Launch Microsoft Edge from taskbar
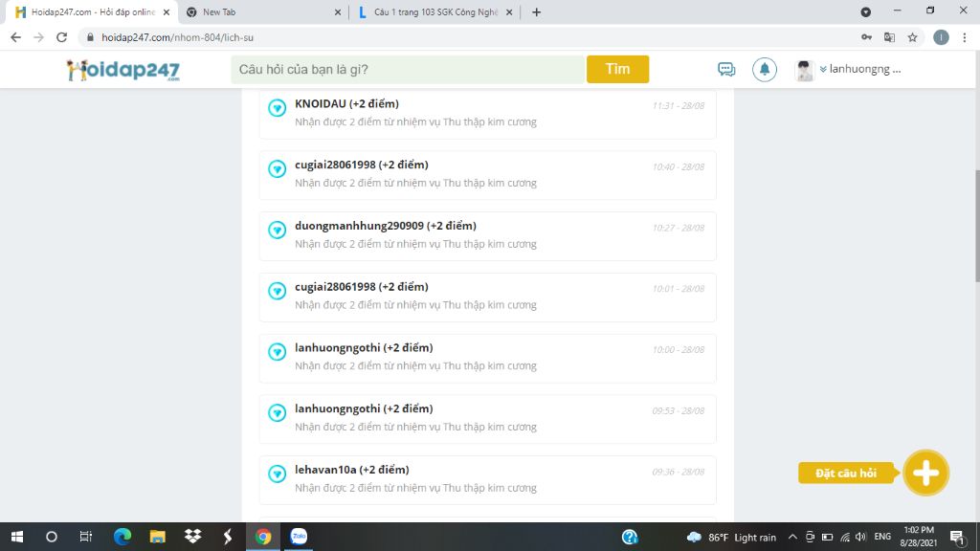 (122, 537)
